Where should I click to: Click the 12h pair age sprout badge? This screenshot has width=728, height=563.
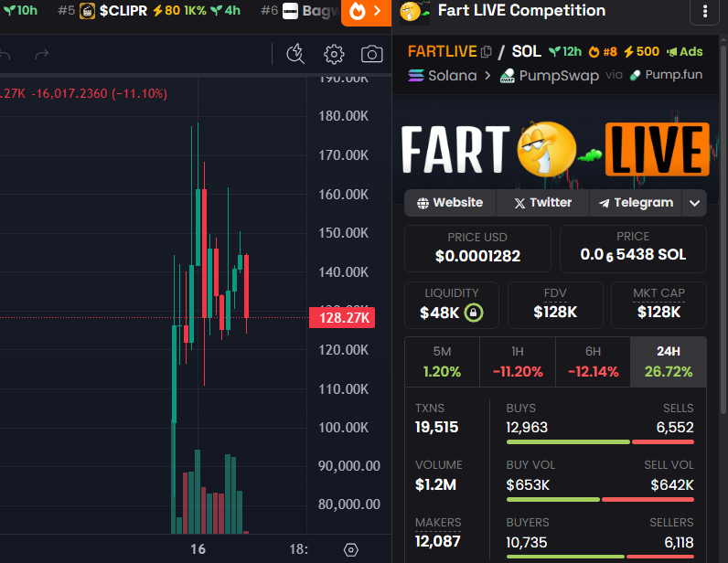coord(565,51)
